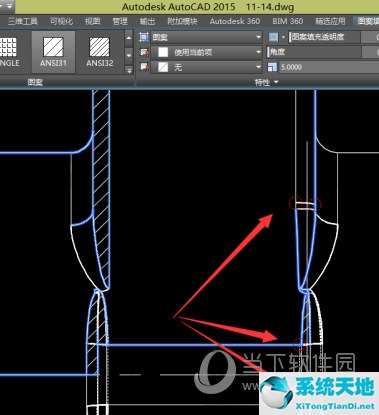The width and height of the screenshot is (379, 415).
Task: Open the 管理 ribbon tab
Action: (x=120, y=21)
